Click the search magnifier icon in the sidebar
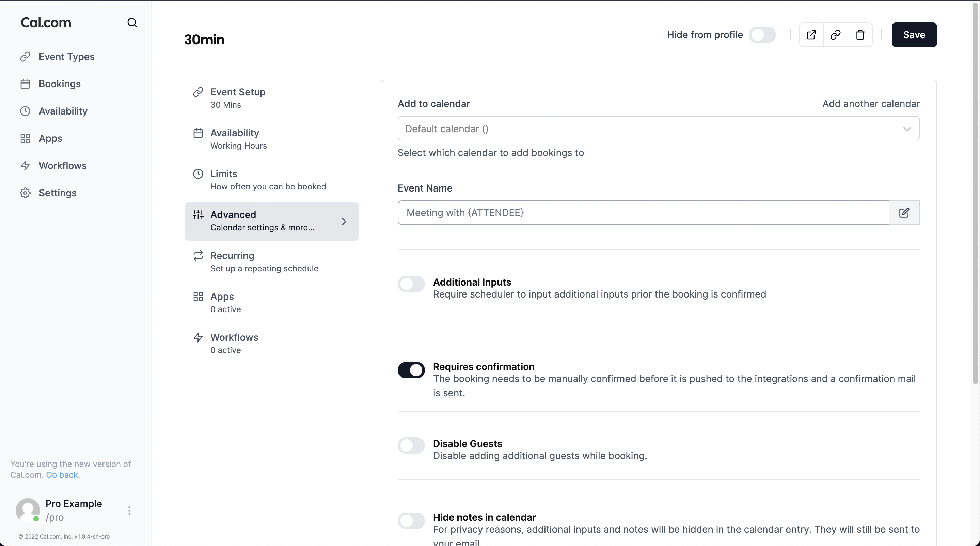Image resolution: width=980 pixels, height=546 pixels. (132, 23)
